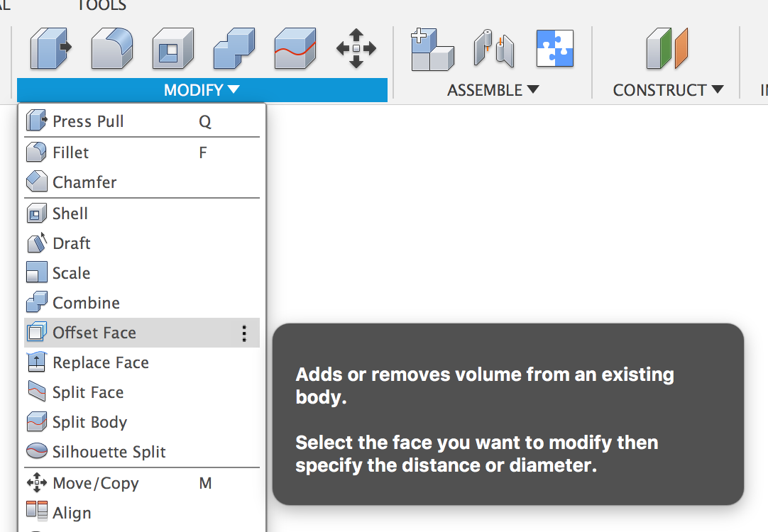Select the Split Body toolbar icon

[x=295, y=48]
